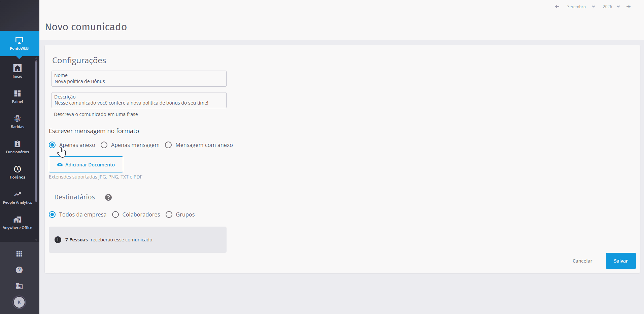
Task: Open the company building icon
Action: pos(19,286)
